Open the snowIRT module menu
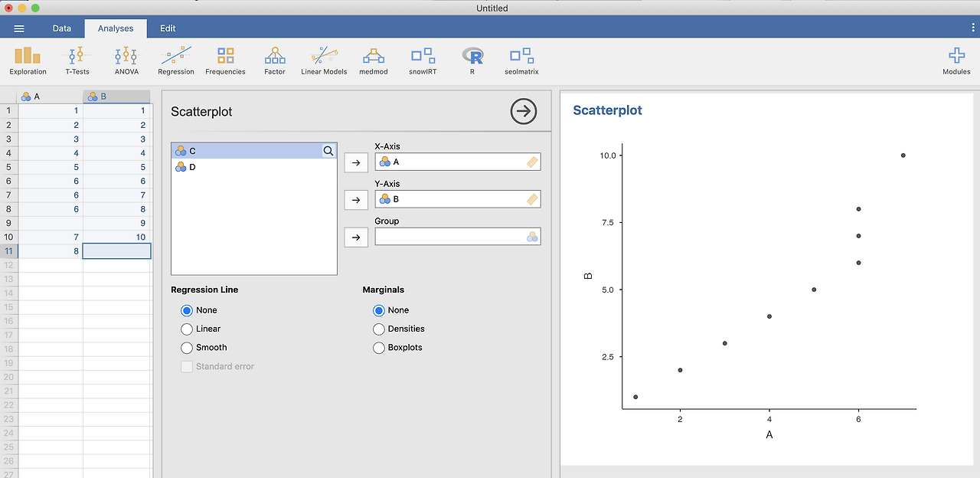980x478 pixels. pyautogui.click(x=423, y=61)
